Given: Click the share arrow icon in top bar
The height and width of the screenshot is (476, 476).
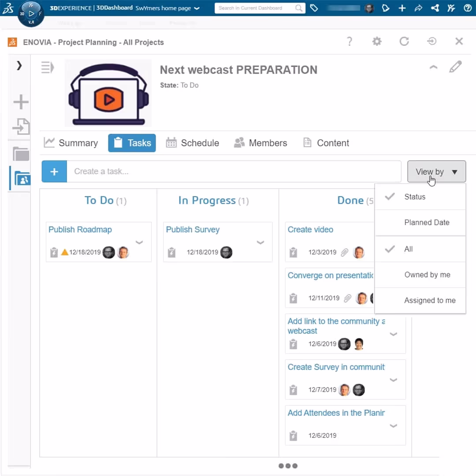Looking at the screenshot, I should point(418,8).
